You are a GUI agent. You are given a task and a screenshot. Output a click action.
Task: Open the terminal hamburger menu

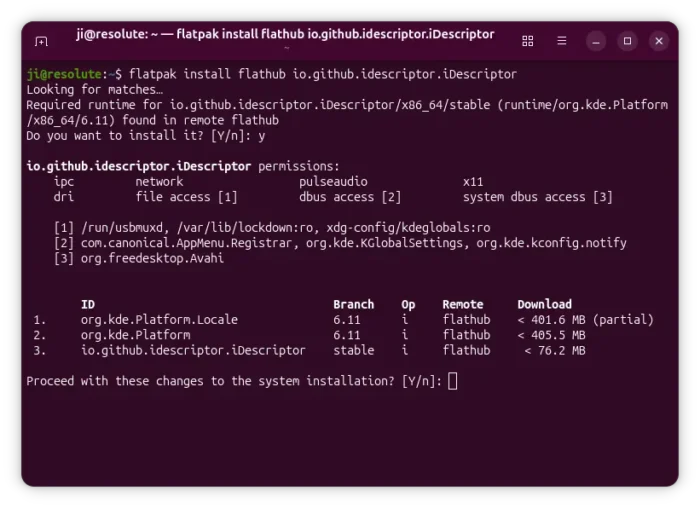pyautogui.click(x=562, y=41)
